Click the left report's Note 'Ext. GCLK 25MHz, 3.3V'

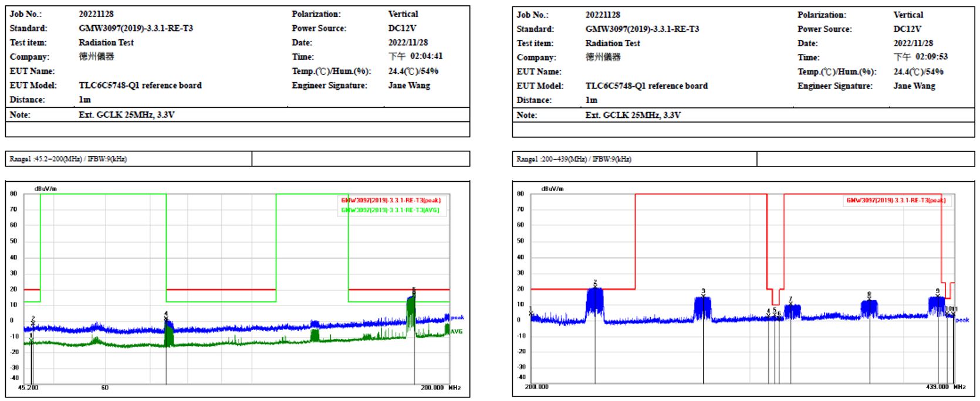[x=126, y=115]
